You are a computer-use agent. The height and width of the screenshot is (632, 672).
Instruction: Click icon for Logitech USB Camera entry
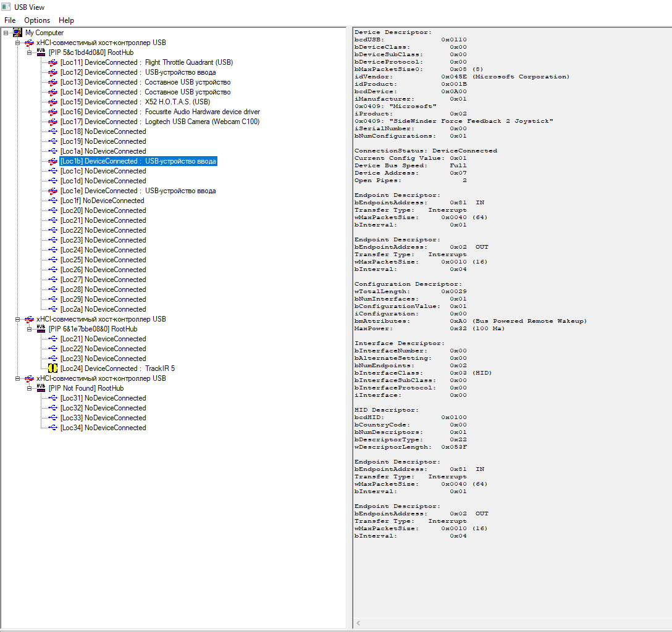point(52,122)
